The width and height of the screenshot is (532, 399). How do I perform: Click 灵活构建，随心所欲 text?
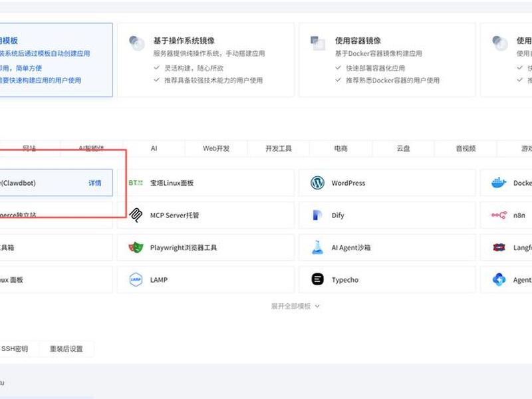[x=194, y=68]
